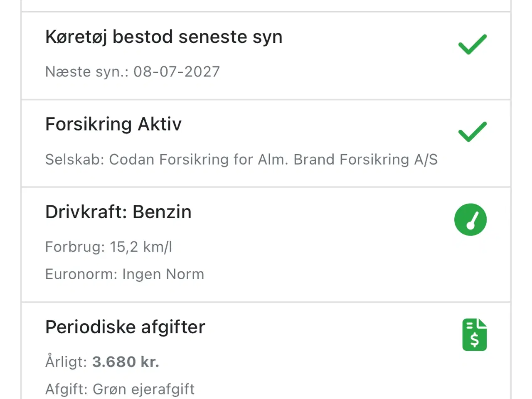Select the Drivkraft: Benzin heading
Image resolution: width=532 pixels, height=399 pixels.
118,212
